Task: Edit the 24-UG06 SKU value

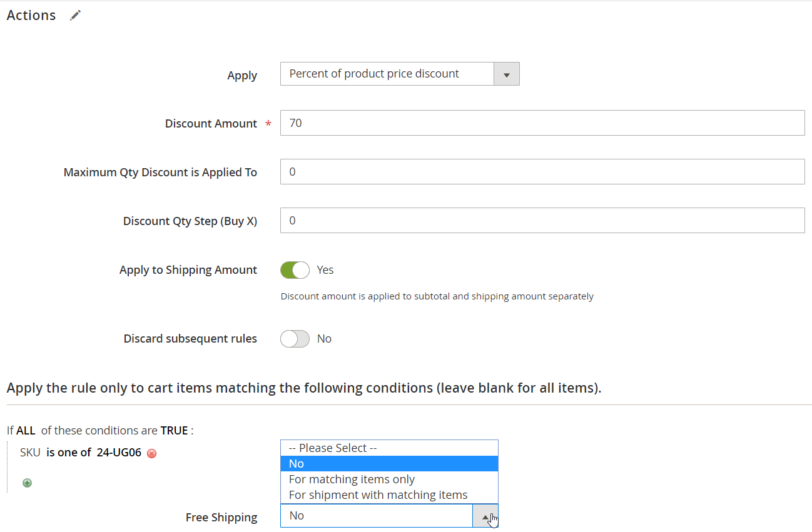Action: (119, 453)
